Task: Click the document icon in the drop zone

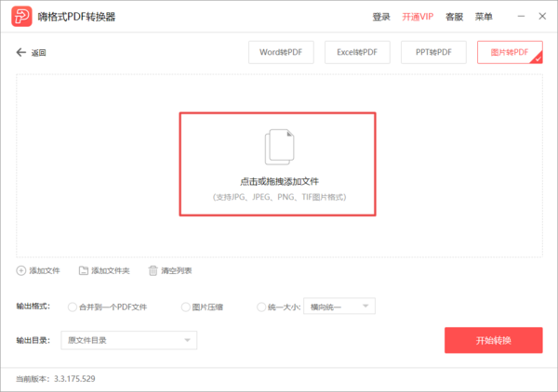Action: point(278,148)
